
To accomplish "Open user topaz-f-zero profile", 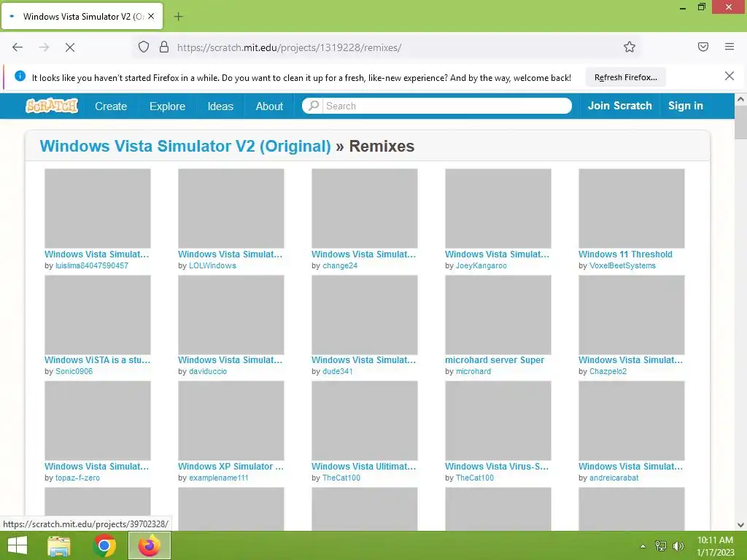I will [x=77, y=478].
